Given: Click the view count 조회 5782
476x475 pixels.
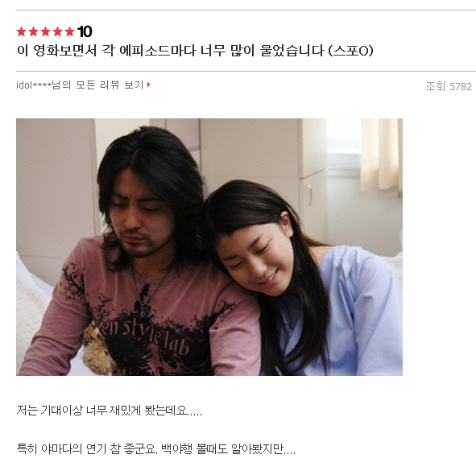Looking at the screenshot, I should (449, 86).
